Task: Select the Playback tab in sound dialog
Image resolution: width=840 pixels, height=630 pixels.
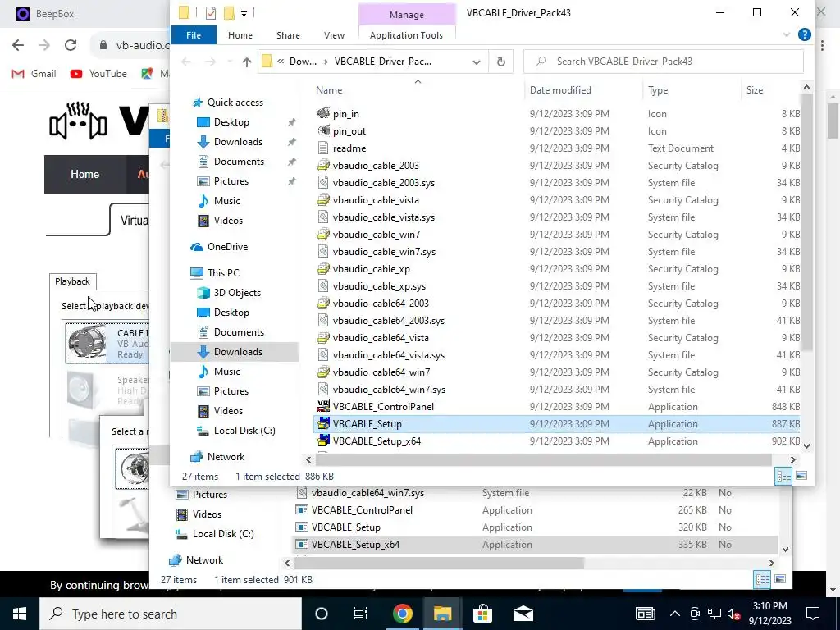Action: 72,282
